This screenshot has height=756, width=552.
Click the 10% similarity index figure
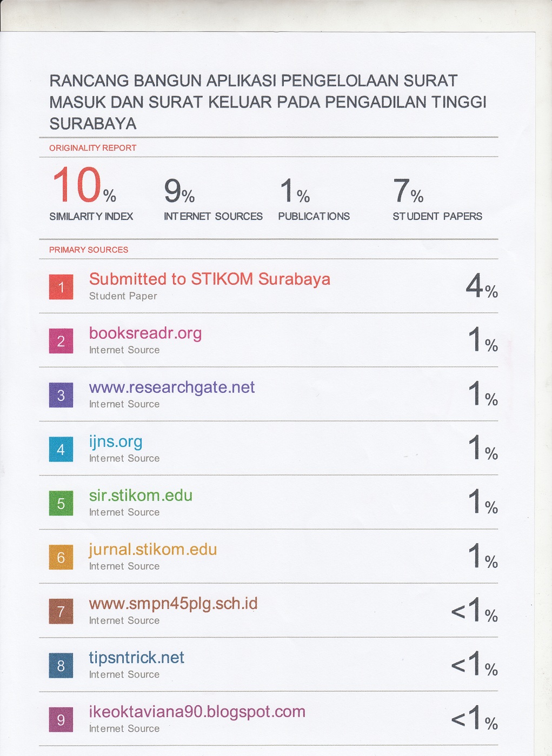(84, 185)
